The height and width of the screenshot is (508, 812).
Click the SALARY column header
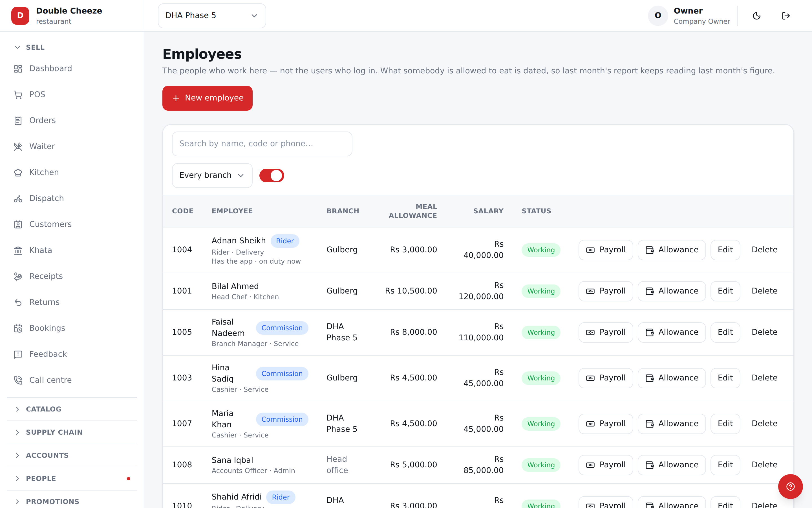coord(488,211)
